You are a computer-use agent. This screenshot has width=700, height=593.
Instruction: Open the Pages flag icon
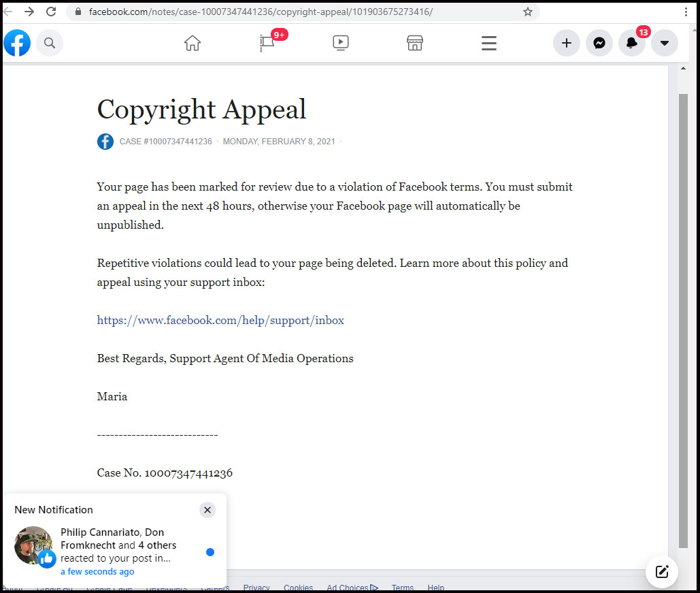267,44
